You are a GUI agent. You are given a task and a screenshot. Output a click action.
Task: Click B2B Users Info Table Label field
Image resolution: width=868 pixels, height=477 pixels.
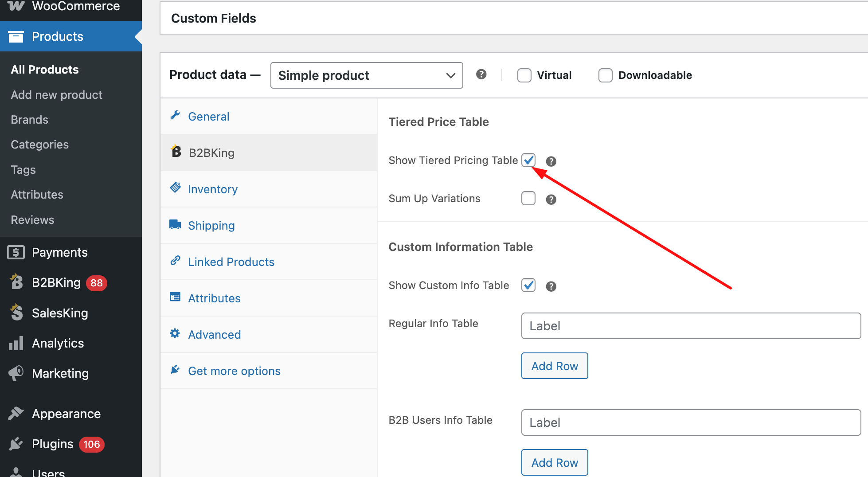coord(691,422)
